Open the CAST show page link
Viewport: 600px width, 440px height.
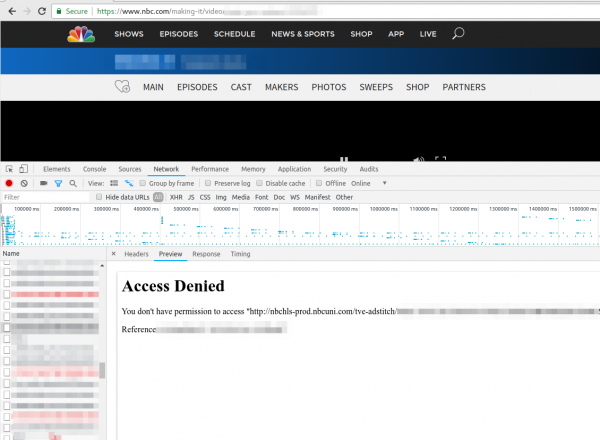click(x=241, y=87)
